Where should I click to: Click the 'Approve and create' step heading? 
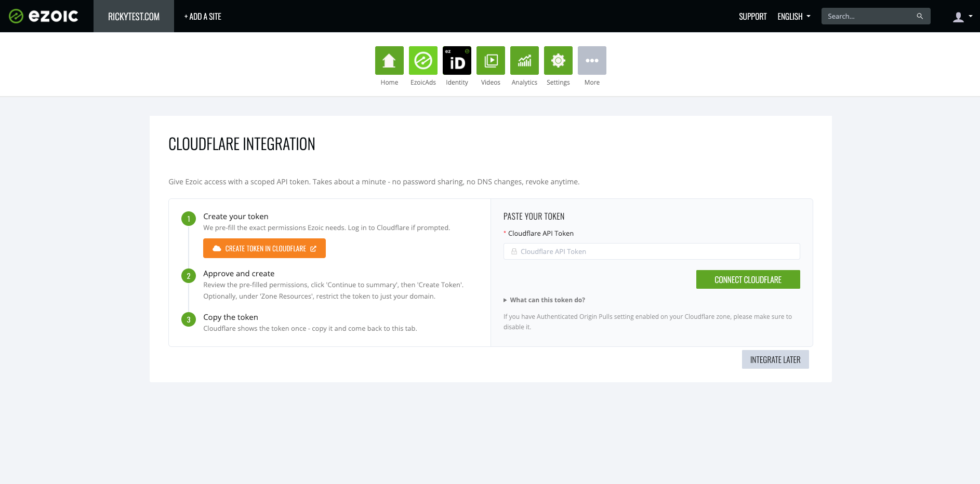click(x=239, y=274)
